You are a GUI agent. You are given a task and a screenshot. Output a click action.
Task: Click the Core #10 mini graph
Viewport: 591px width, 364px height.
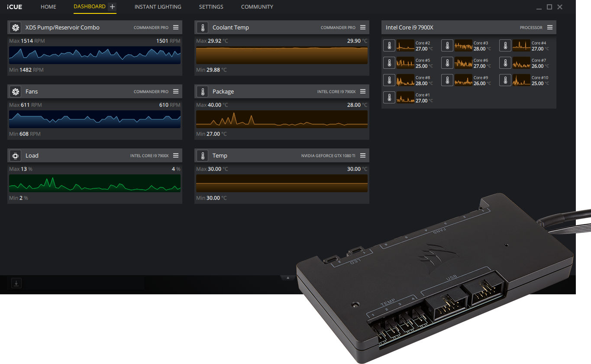(x=521, y=80)
